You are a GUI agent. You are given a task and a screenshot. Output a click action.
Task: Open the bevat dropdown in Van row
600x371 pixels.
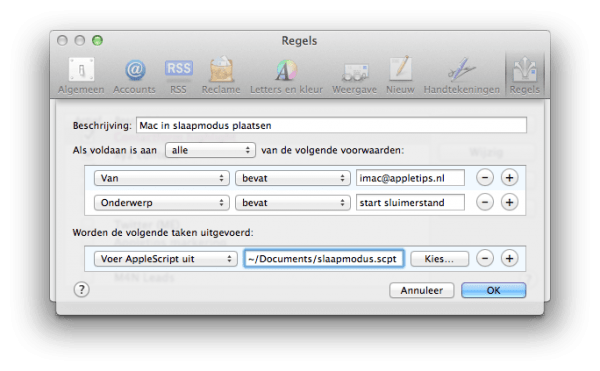[293, 178]
